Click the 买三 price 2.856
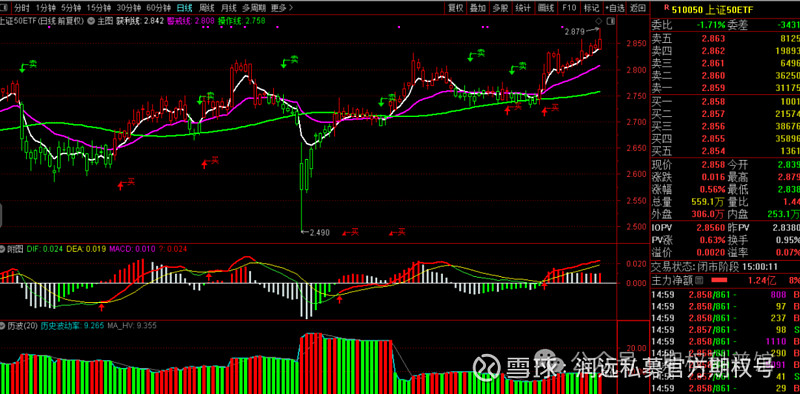Viewport: 800px width, 394px height. click(x=713, y=126)
